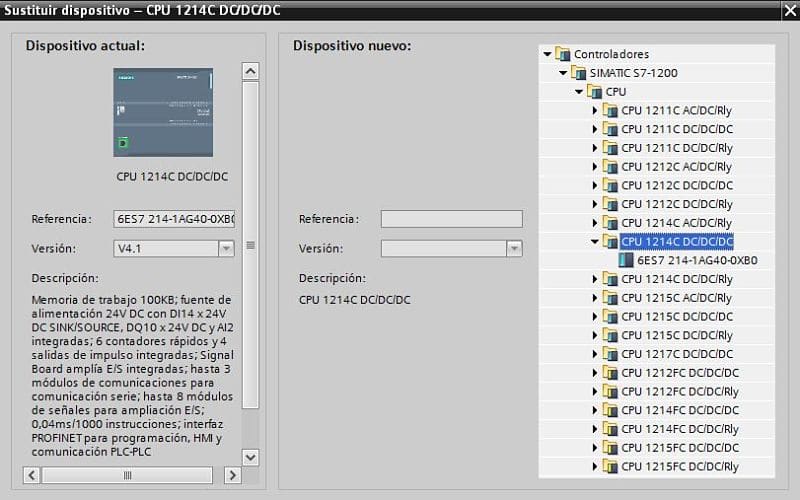This screenshot has height=500, width=800.
Task: Click folder icon of CPU 1212FC DC/DC/DC
Action: 610,373
